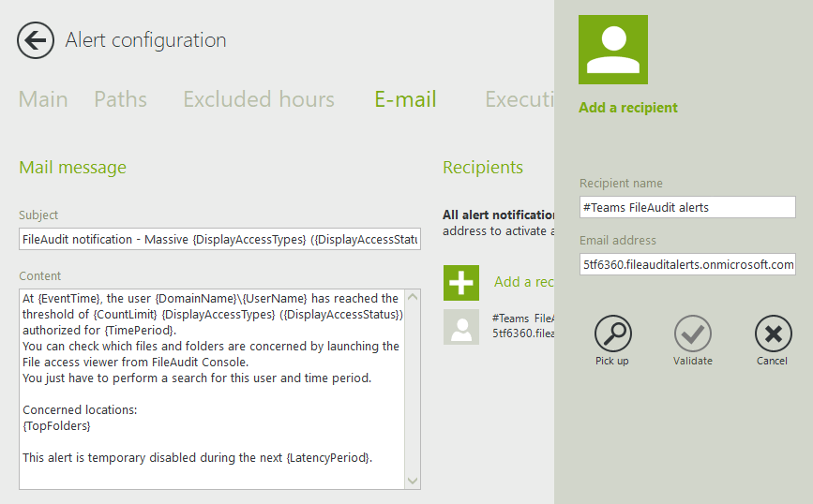
Task: Switch to the Main tab
Action: pyautogui.click(x=43, y=99)
